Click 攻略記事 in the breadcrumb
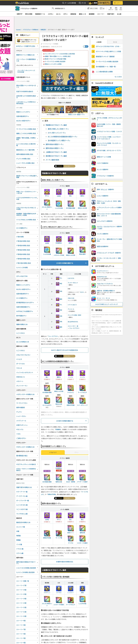This screenshot has height=644, width=138. 43,30
